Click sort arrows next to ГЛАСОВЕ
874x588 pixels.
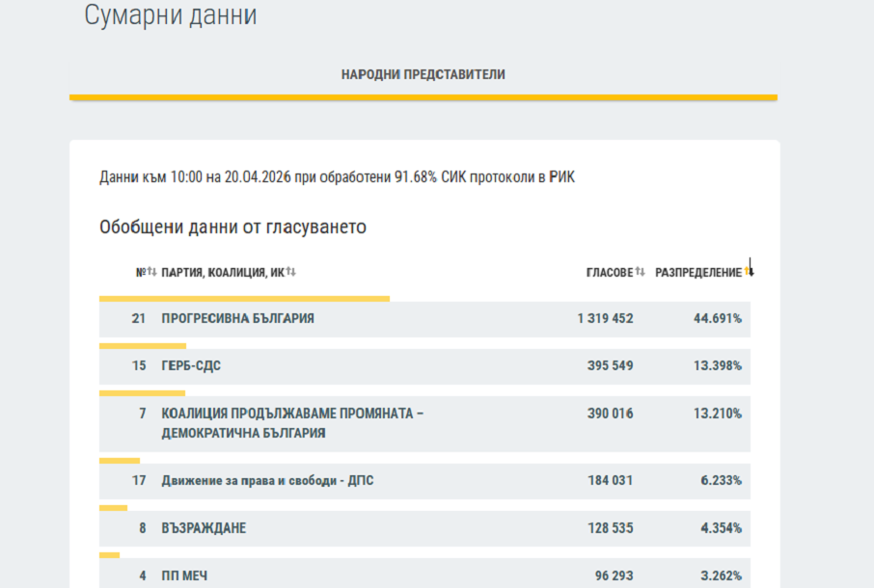(x=640, y=273)
